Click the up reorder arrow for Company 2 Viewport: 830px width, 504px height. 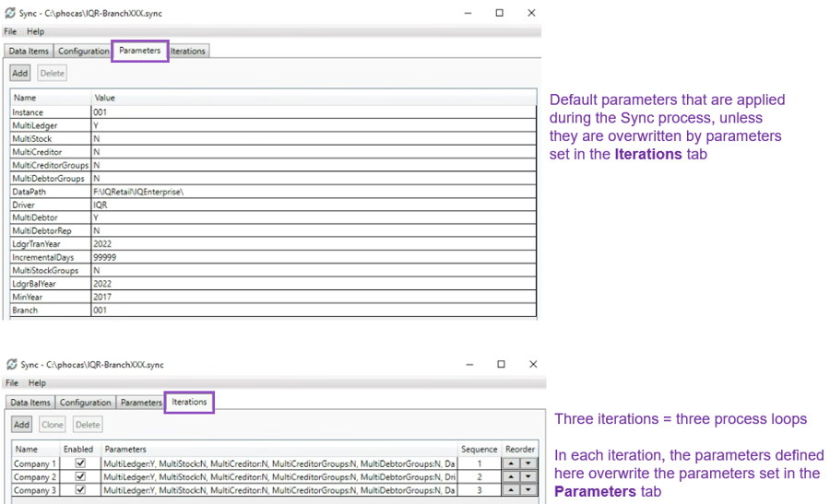[511, 477]
